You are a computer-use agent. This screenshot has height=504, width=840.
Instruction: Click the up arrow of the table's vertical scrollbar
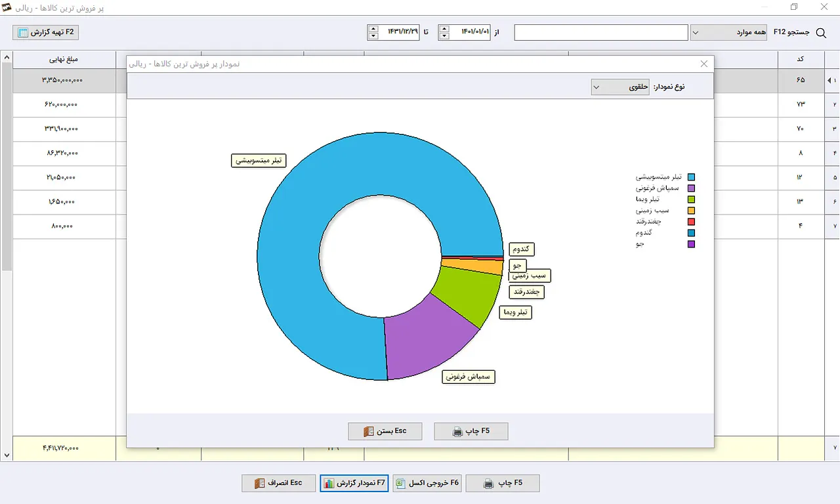click(7, 57)
